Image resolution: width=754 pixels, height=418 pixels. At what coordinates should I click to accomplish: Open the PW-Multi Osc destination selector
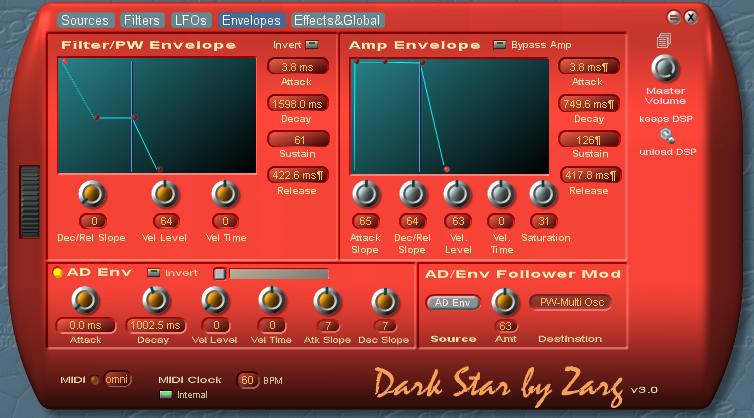(x=571, y=302)
